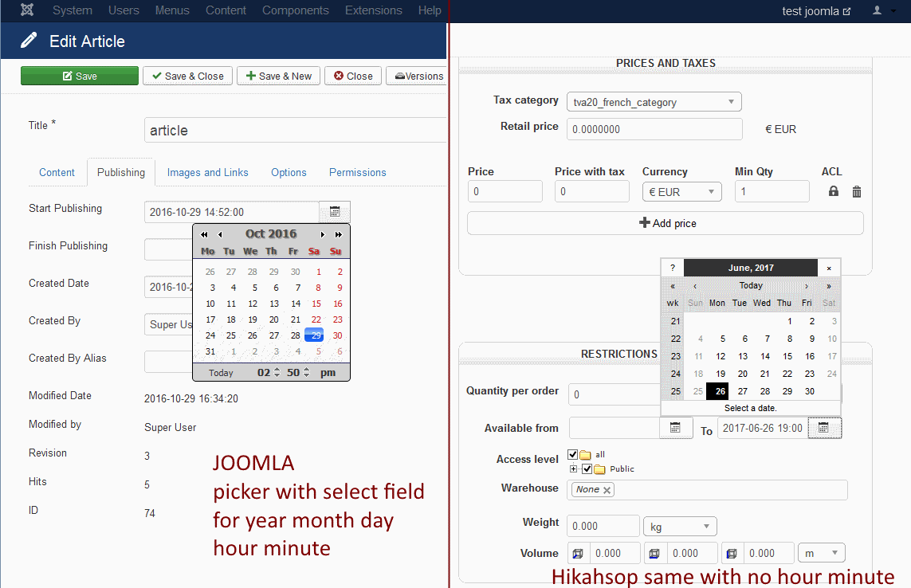
Task: Open the Permissions tab
Action: click(x=357, y=173)
